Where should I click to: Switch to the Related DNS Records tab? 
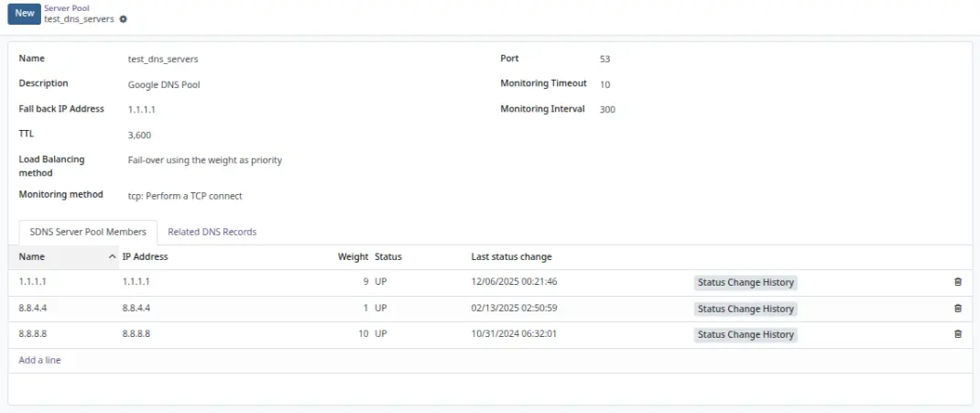pos(212,233)
